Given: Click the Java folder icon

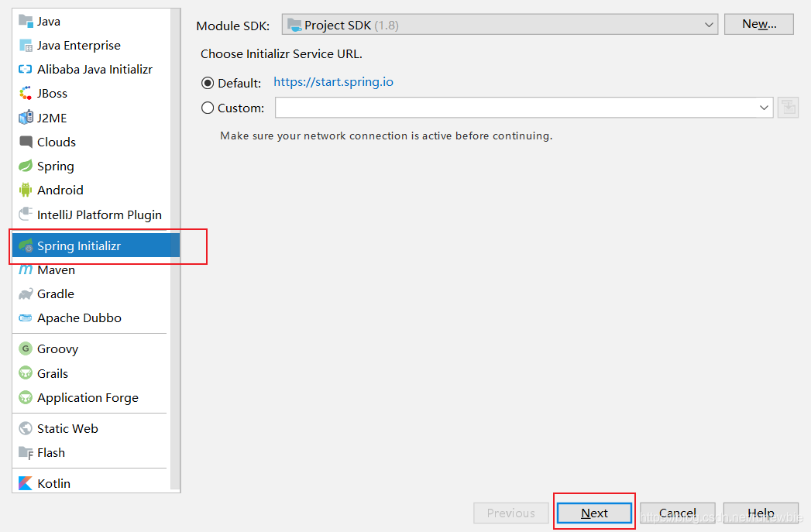Looking at the screenshot, I should [26, 21].
